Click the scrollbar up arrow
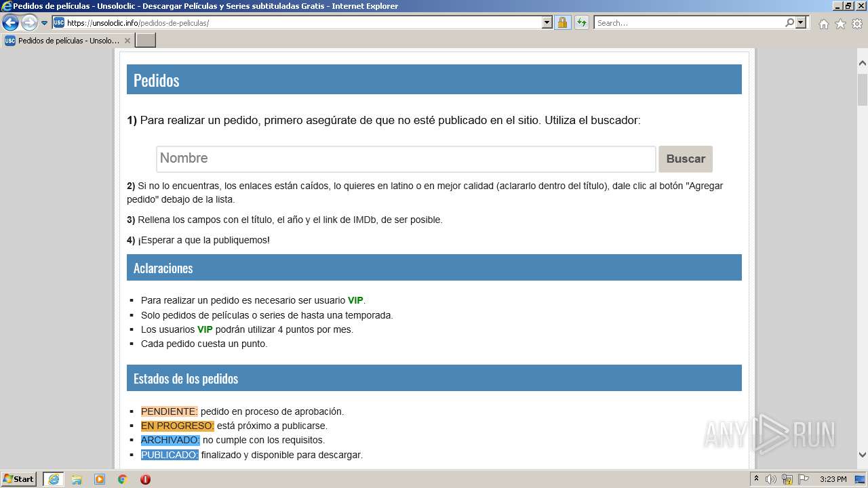The width and height of the screenshot is (868, 488). tap(863, 63)
